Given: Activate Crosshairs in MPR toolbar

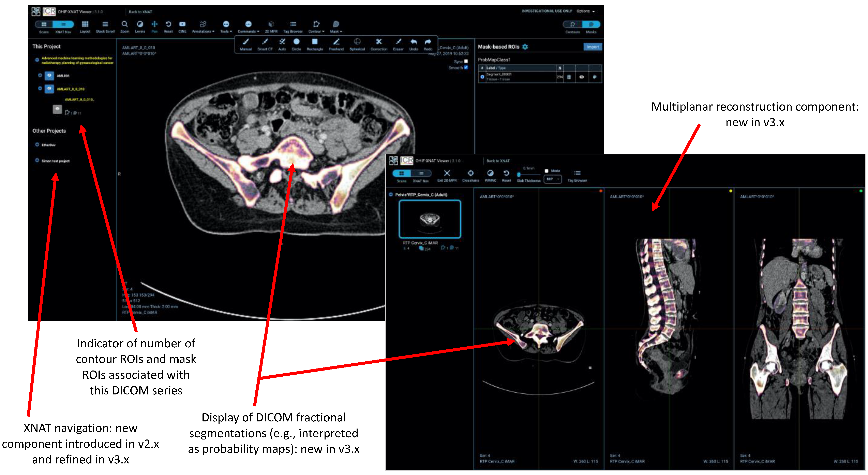Looking at the screenshot, I should [x=470, y=176].
